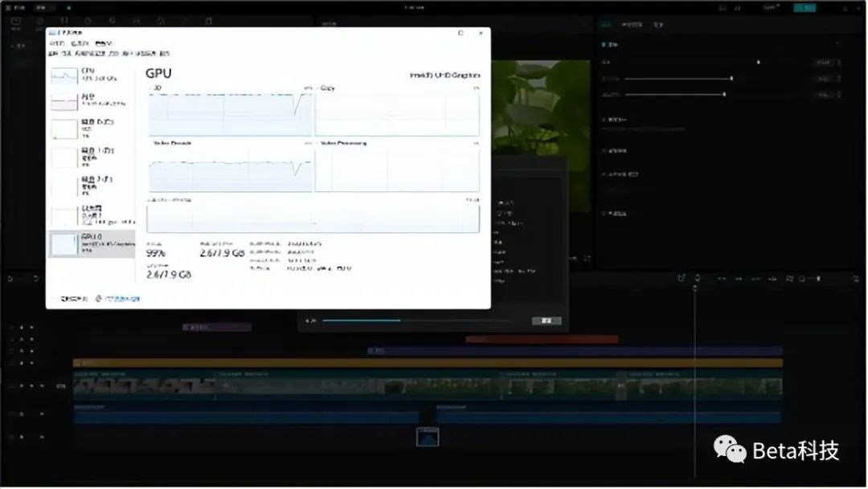Select the first blue audio clip in timeline
This screenshot has width=868, height=489.
coord(247,414)
